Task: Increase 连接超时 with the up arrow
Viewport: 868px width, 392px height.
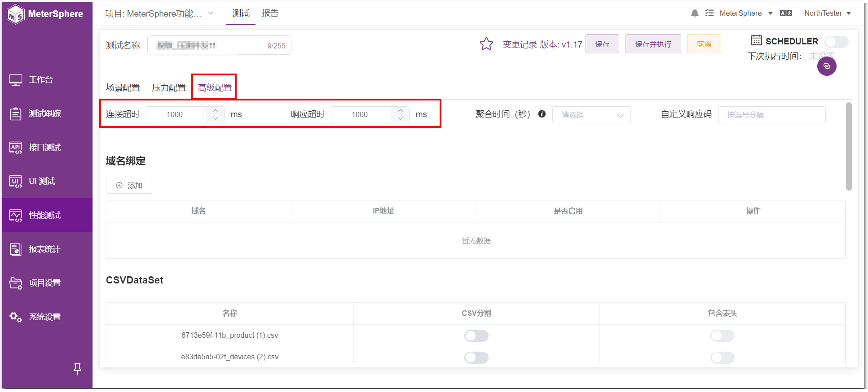Action: [216, 110]
